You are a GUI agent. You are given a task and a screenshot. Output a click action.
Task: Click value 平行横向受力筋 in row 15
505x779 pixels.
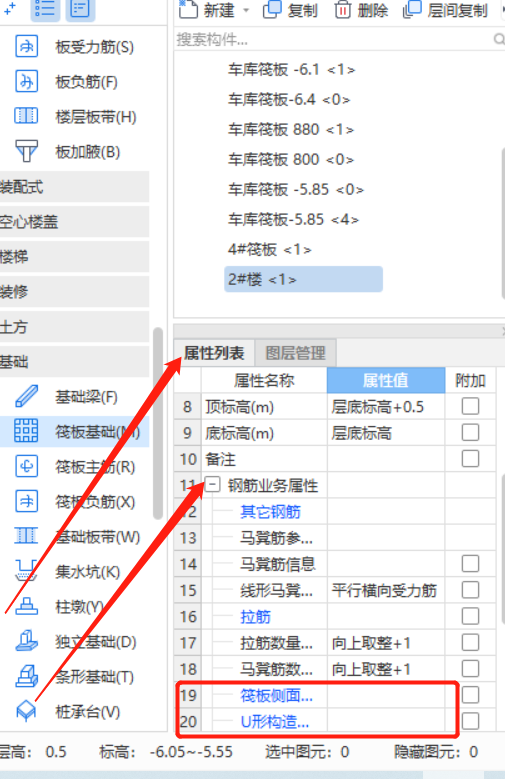tap(386, 590)
